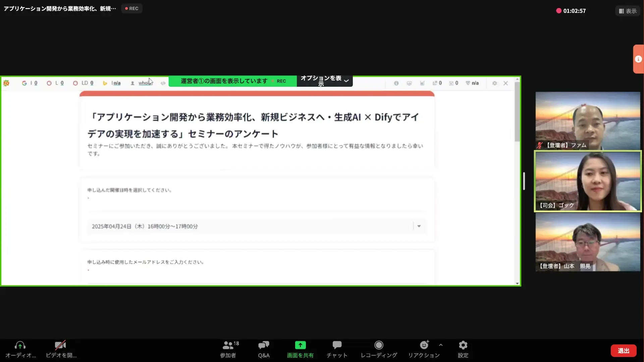Open the reactions smiley icon
This screenshot has height=362, width=644.
point(424,345)
